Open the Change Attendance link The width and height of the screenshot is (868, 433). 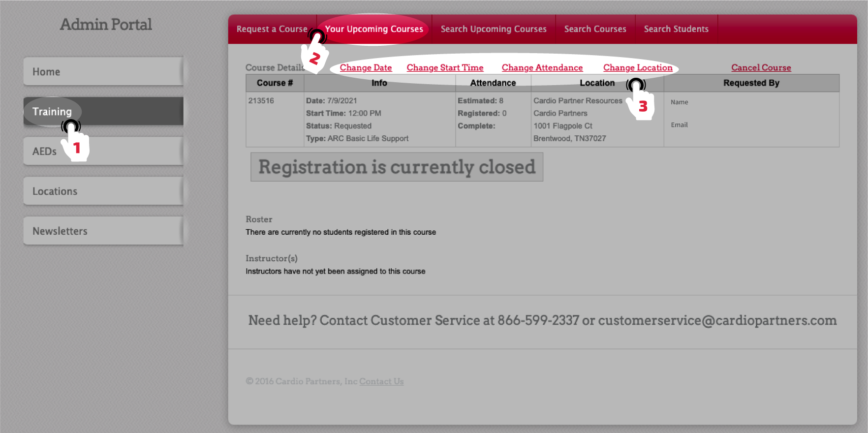coord(542,68)
